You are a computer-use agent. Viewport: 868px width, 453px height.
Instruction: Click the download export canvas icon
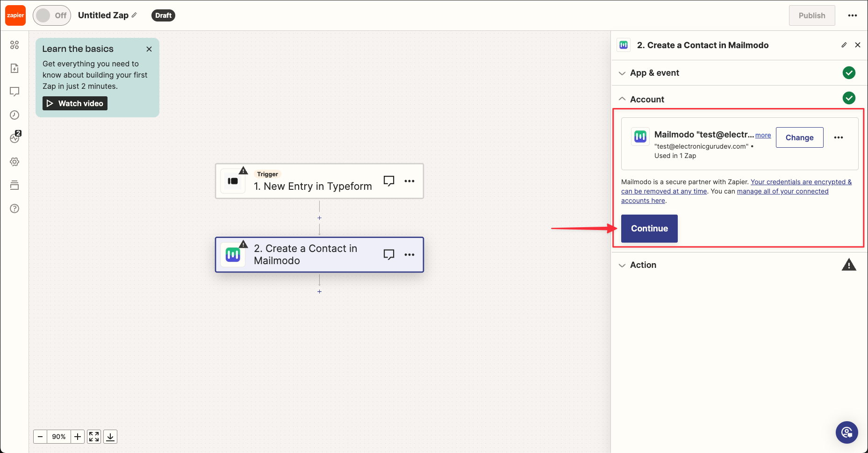point(110,437)
